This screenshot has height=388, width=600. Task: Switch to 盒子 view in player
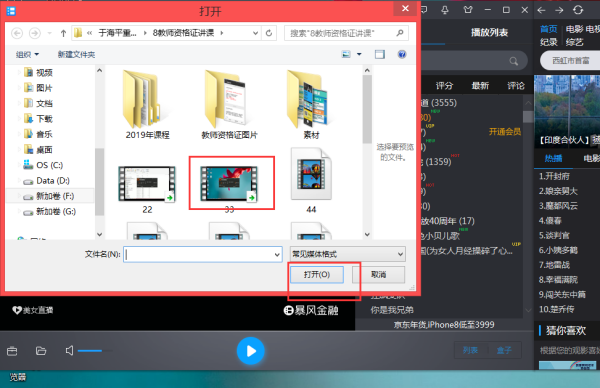point(504,350)
